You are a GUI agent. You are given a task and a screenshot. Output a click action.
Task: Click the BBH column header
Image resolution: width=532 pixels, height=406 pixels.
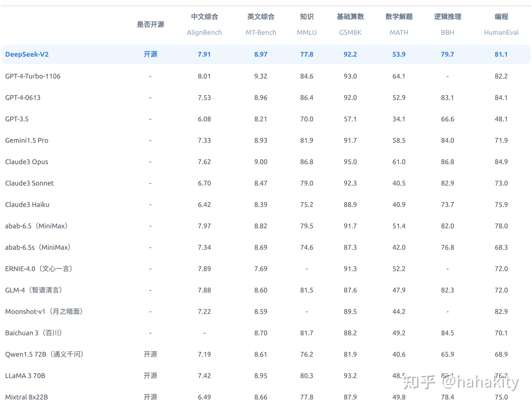click(x=447, y=32)
